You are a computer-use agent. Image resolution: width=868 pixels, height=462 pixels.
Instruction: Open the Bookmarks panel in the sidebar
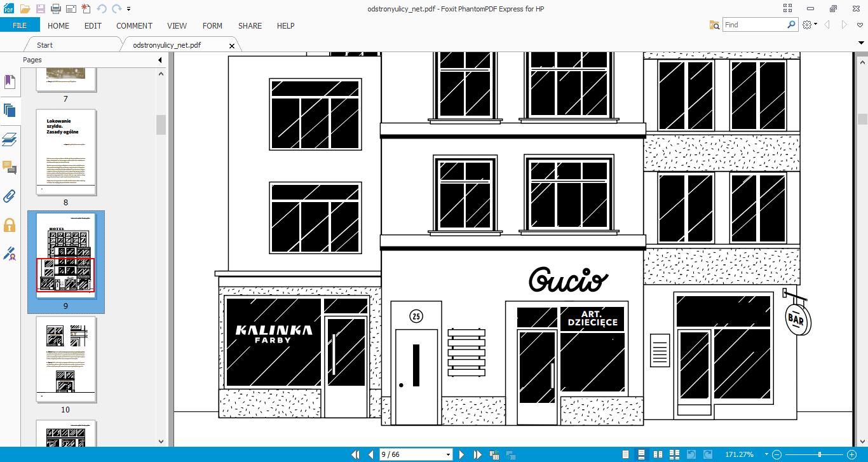(x=10, y=82)
